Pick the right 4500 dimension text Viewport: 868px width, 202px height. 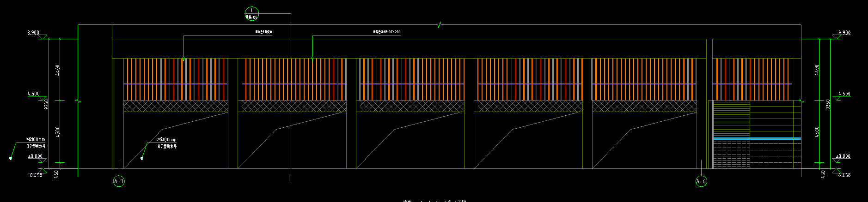(817, 132)
